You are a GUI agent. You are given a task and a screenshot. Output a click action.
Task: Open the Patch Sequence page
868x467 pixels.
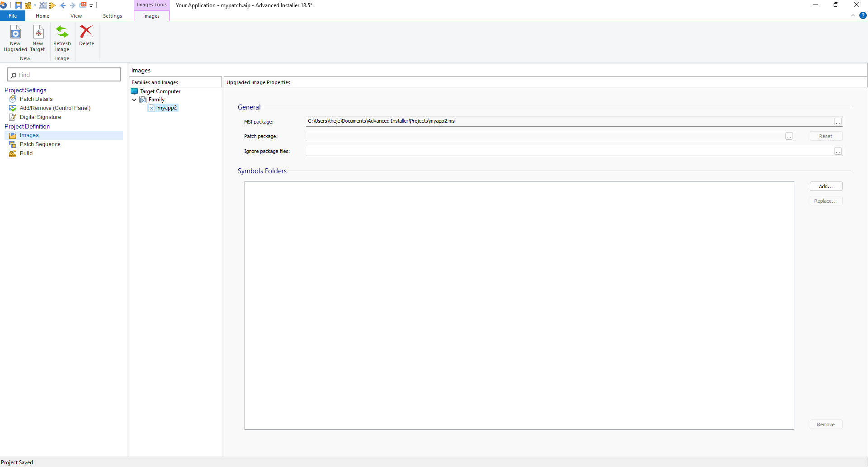(40, 144)
